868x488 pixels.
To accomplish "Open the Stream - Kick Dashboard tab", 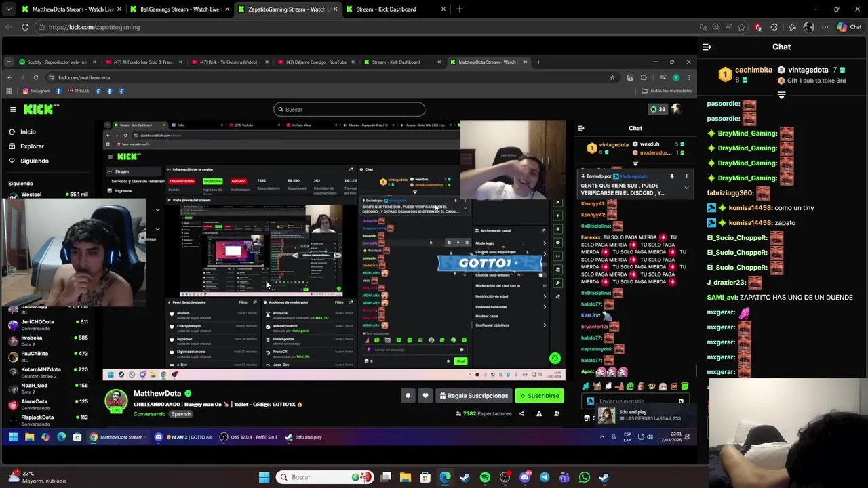I will [396, 9].
